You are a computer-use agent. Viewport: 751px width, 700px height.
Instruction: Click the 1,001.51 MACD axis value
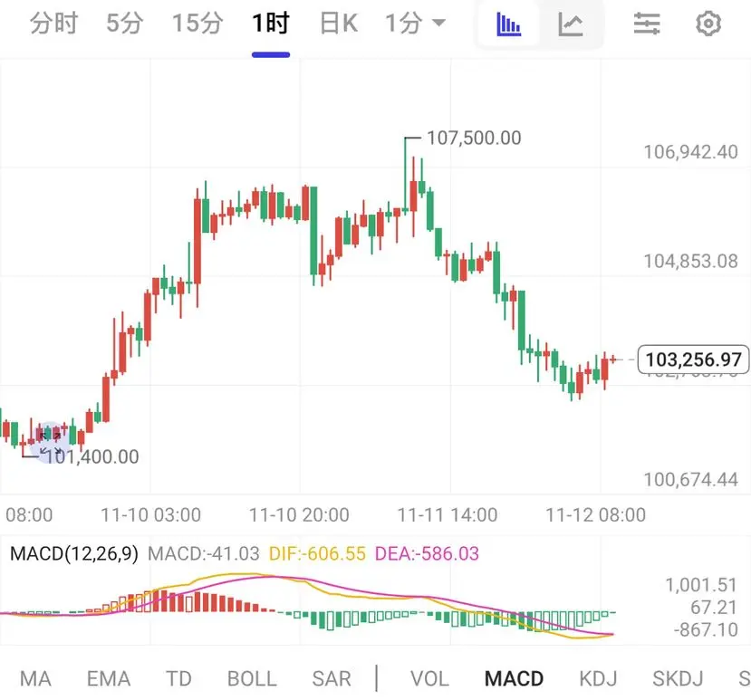point(700,585)
